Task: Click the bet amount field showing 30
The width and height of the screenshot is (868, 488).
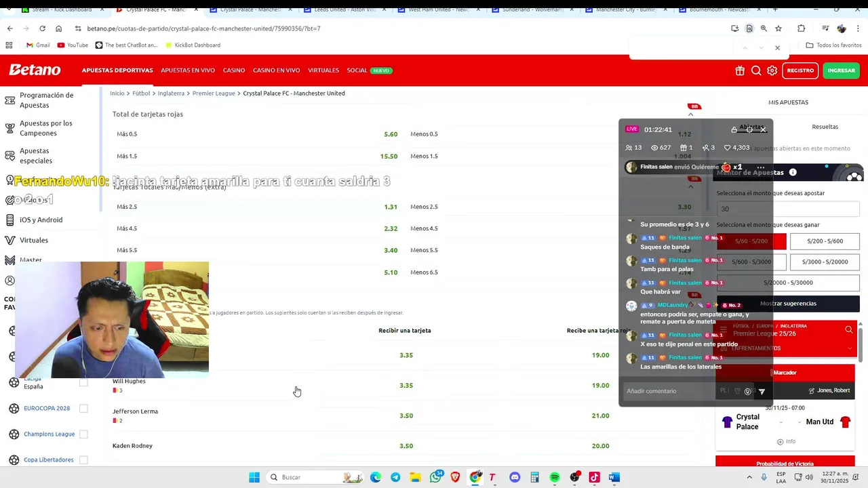Action: 788,209
